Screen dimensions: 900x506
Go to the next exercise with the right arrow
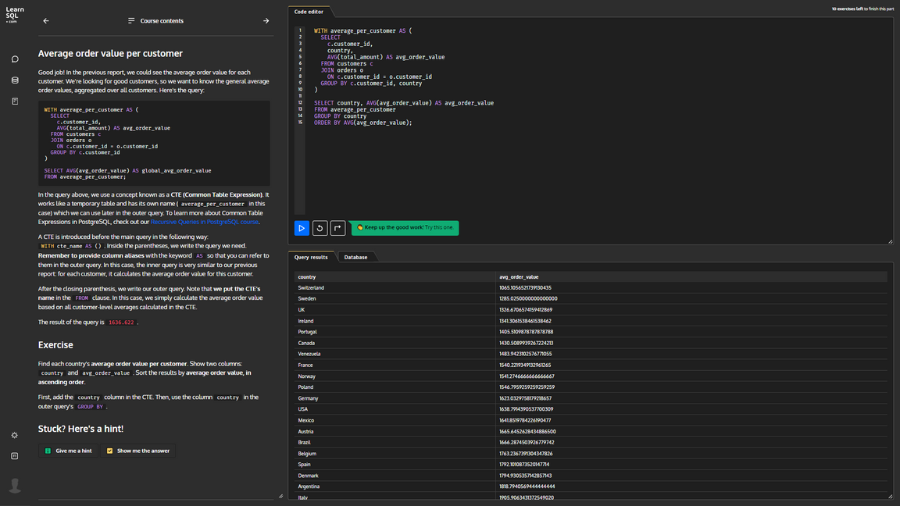click(x=266, y=21)
